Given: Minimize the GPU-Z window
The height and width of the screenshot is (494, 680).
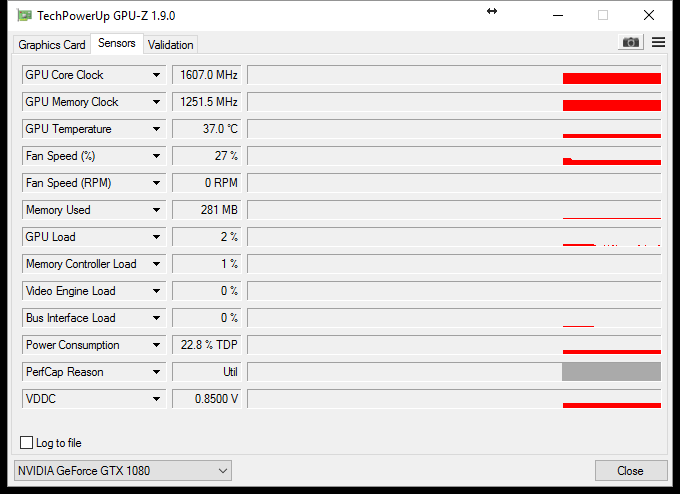Looking at the screenshot, I should [x=556, y=15].
